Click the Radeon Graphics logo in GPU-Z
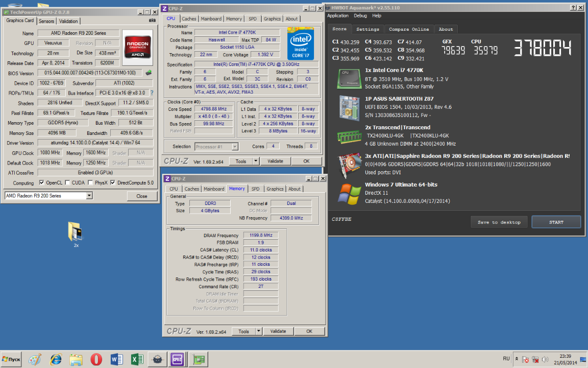The image size is (588, 368). coord(138,47)
